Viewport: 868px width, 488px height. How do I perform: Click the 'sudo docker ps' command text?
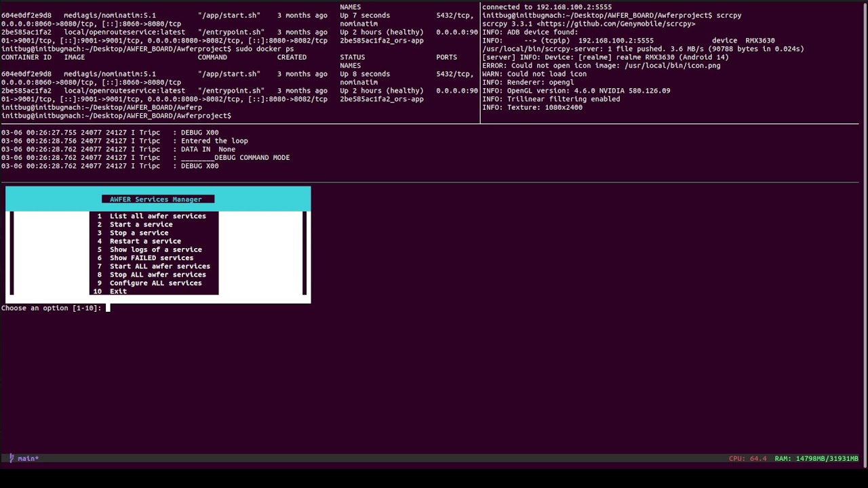click(x=264, y=49)
